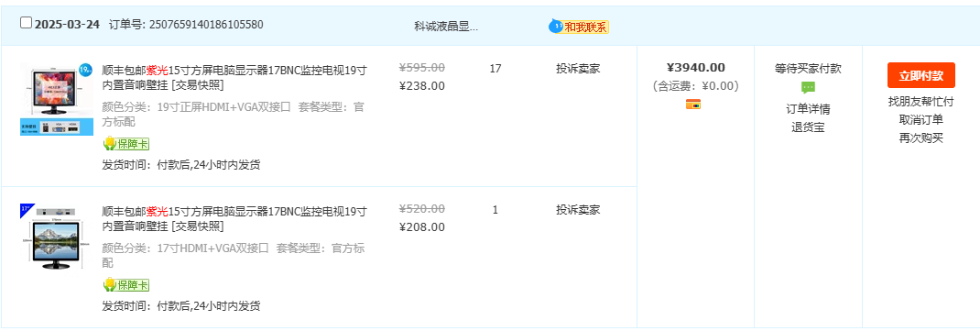This screenshot has width=980, height=331.
Task: Select the order dated 2025-03-24 checkbox
Action: tap(26, 23)
